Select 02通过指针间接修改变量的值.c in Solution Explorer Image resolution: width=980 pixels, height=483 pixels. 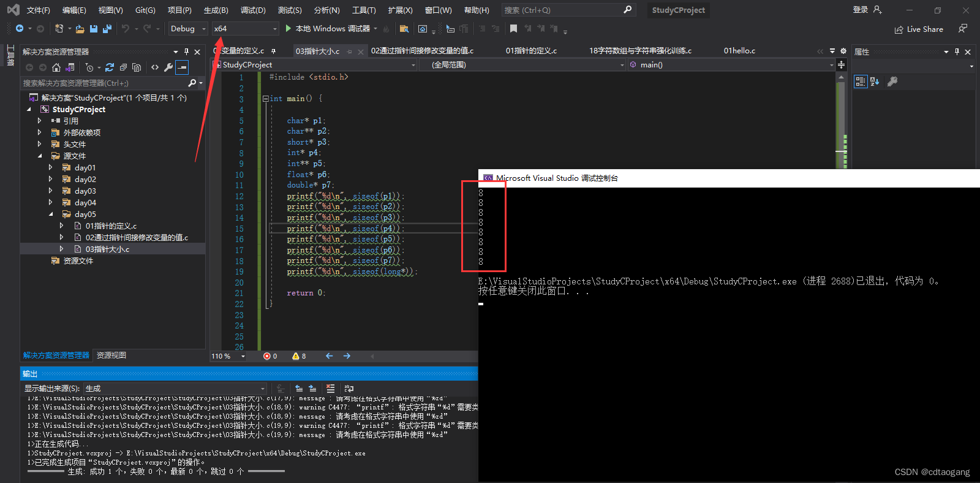pos(137,238)
